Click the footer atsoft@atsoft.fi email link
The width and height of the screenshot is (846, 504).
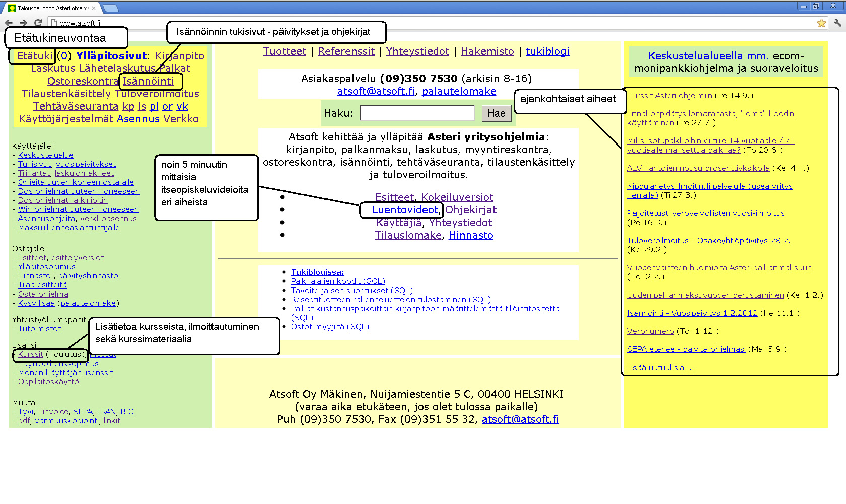[520, 419]
